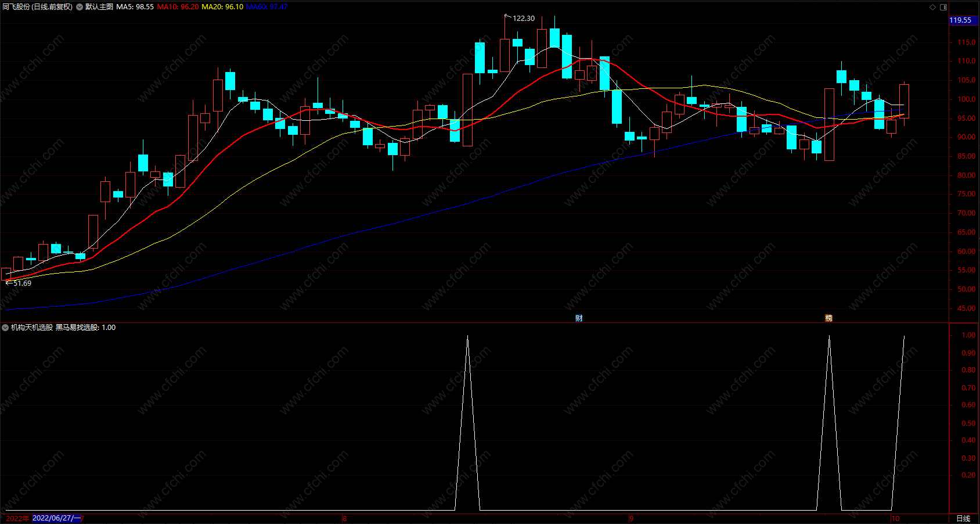Image resolution: width=980 pixels, height=524 pixels.
Task: Click the 45.00 level on price axis
Action: [x=967, y=308]
